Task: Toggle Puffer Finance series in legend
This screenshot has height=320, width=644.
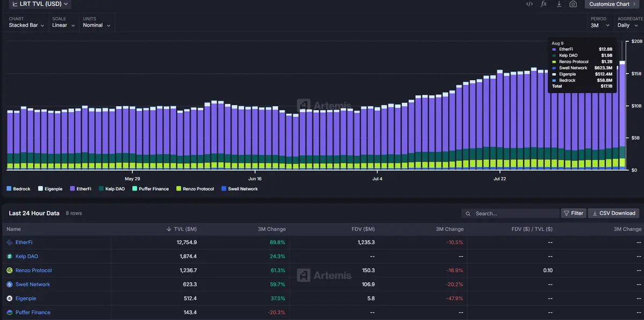Action: (150, 189)
